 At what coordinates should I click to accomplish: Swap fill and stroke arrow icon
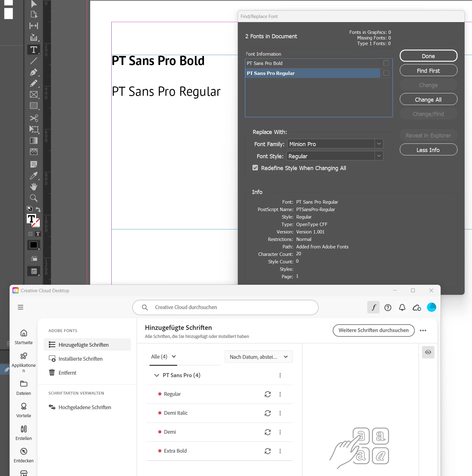point(38,209)
